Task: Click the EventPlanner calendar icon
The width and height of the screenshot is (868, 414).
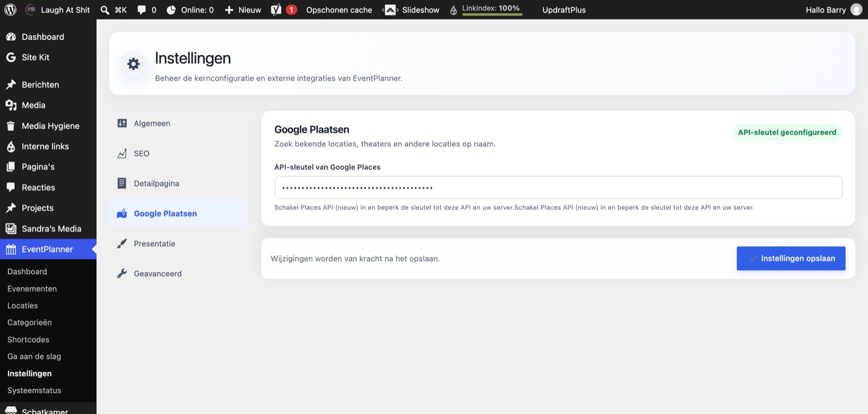Action: pyautogui.click(x=11, y=249)
